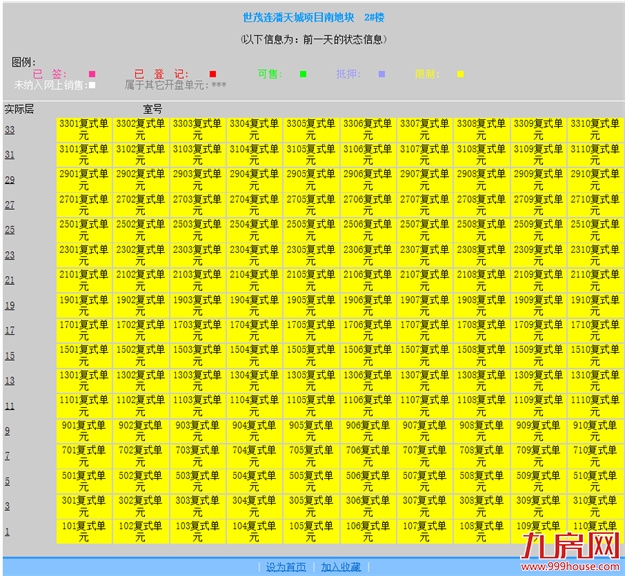Click unit 703复式单元 cell
The height and width of the screenshot is (576, 625).
[x=197, y=456]
